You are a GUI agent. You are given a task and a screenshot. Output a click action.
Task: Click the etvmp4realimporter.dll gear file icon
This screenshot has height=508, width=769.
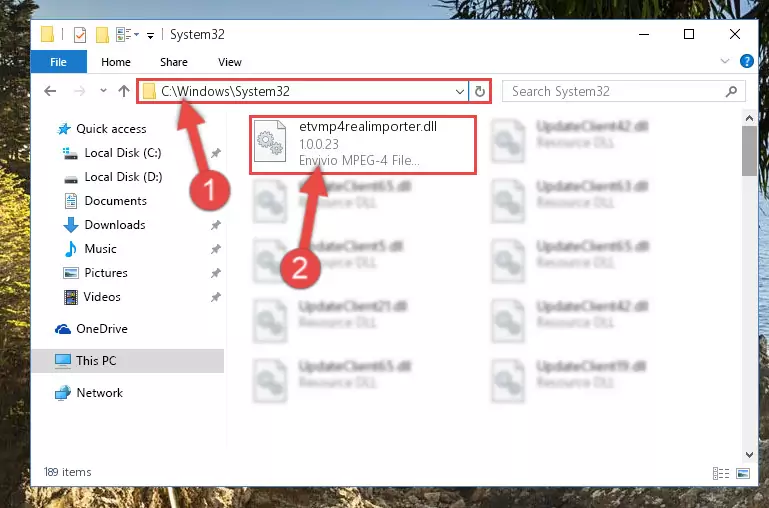(x=270, y=141)
